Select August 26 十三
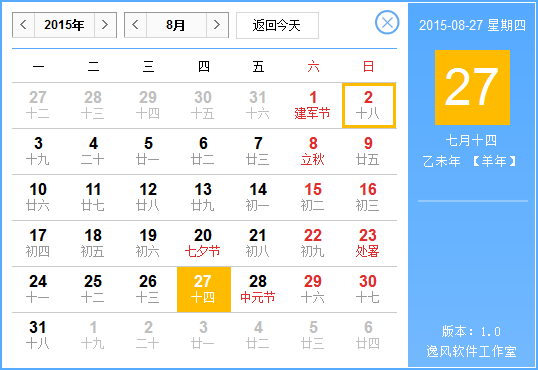 point(148,289)
